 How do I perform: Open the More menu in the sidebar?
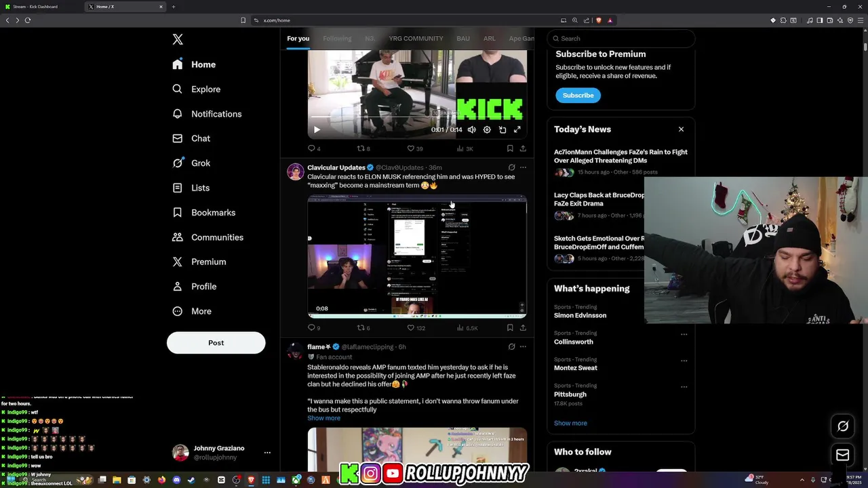(191, 311)
